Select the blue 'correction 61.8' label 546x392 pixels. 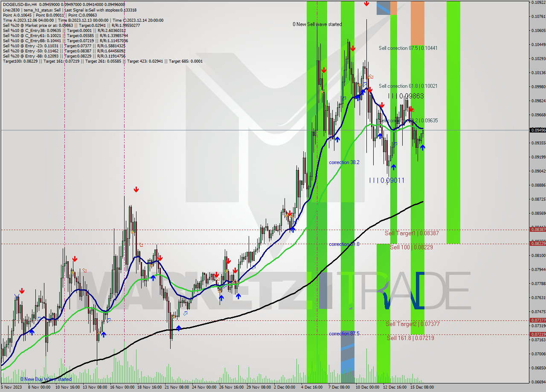[344, 244]
